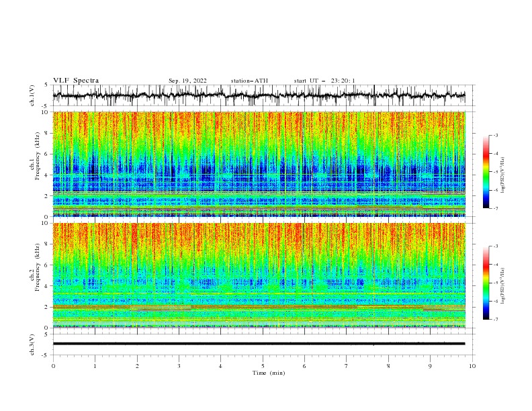Click the "5" tick on Time axis
Image resolution: width=532 pixels, height=411 pixels.
coord(263,366)
